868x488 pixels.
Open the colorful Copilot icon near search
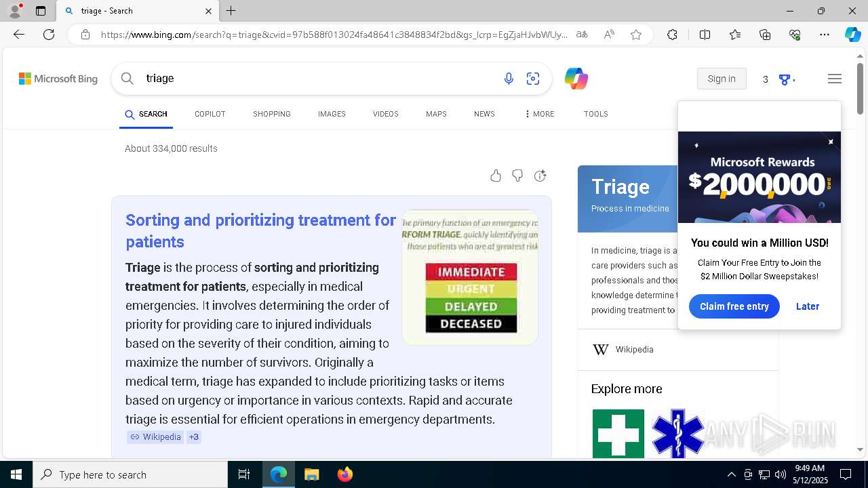[576, 79]
